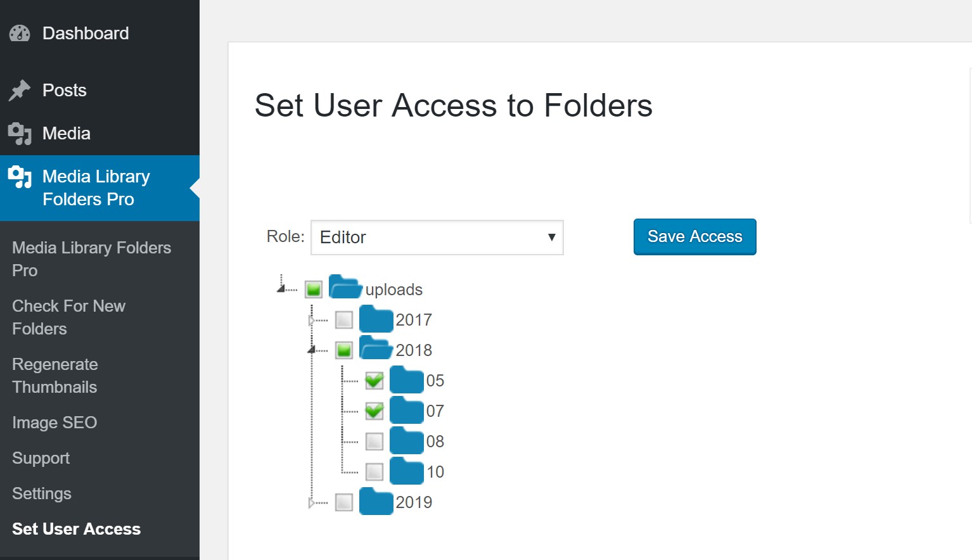Screen dimensions: 972x560
Task: Open the Set User Access page
Action: [x=76, y=528]
